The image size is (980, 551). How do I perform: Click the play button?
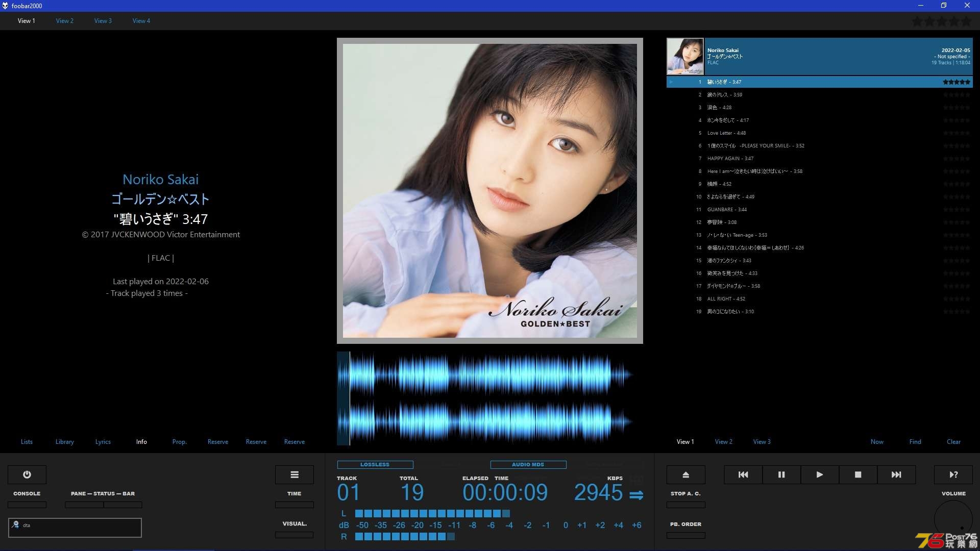point(820,474)
